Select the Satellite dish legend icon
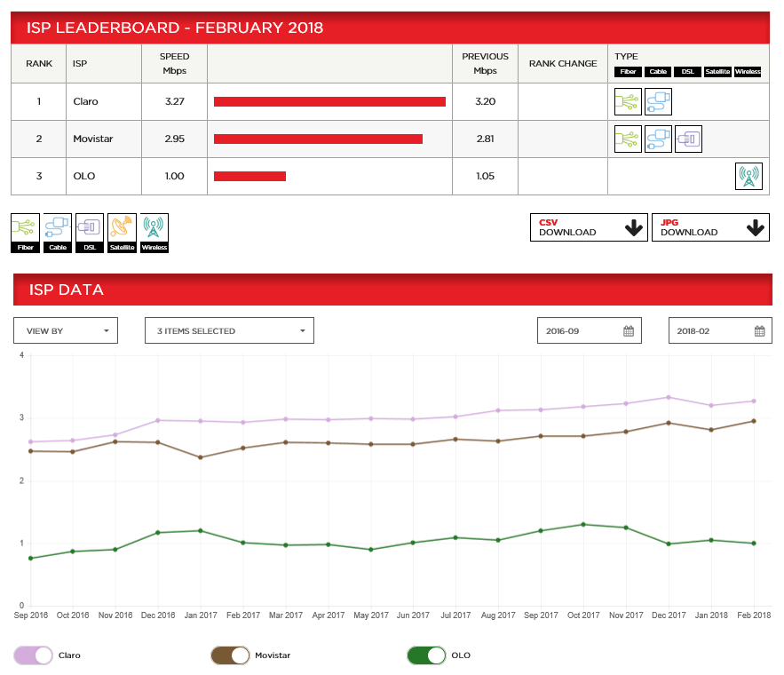 (122, 233)
